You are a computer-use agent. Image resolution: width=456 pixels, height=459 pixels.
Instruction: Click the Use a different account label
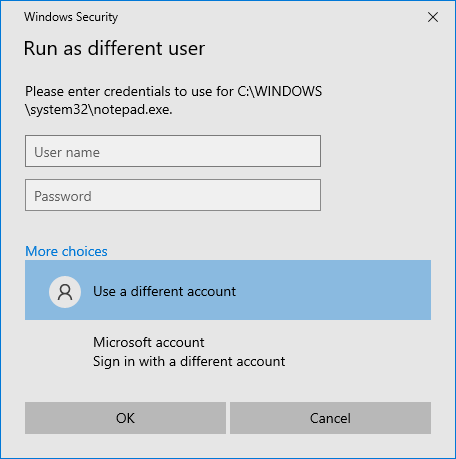164,292
